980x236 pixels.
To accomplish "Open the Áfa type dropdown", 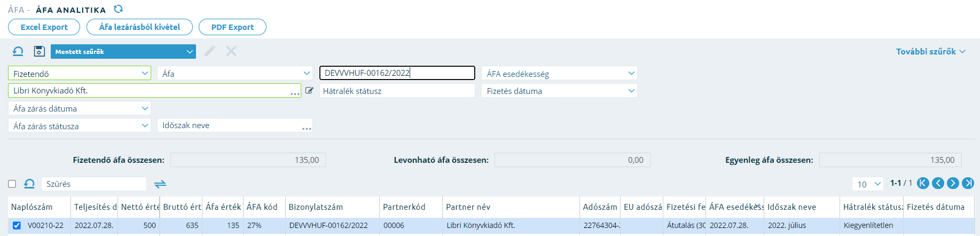I will [235, 73].
